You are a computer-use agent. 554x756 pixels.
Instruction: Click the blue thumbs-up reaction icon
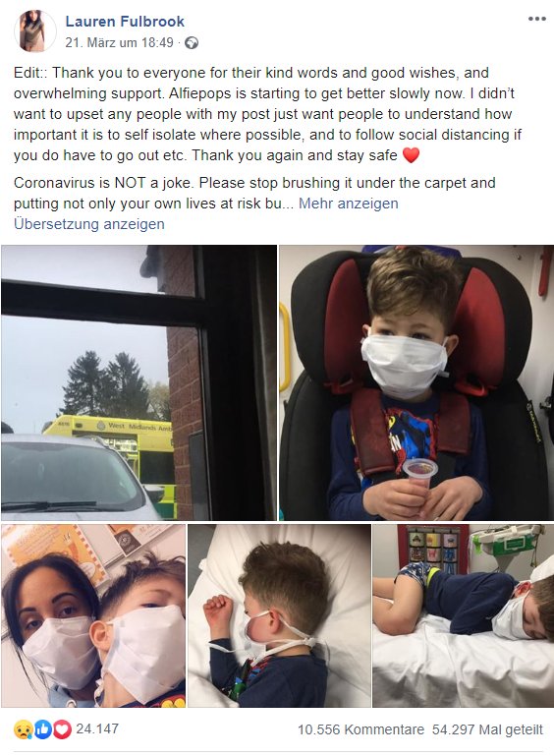[43, 729]
